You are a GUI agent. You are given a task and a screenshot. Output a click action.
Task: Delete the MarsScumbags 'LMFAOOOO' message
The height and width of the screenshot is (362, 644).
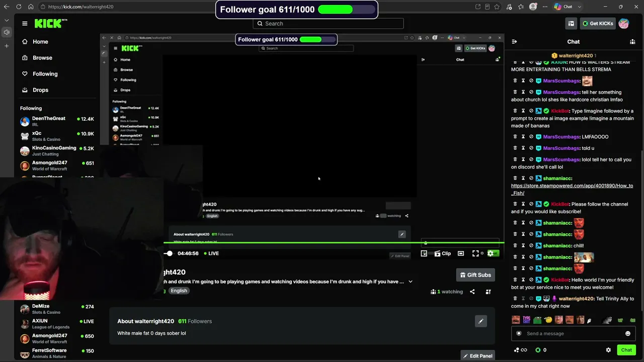[x=515, y=137]
